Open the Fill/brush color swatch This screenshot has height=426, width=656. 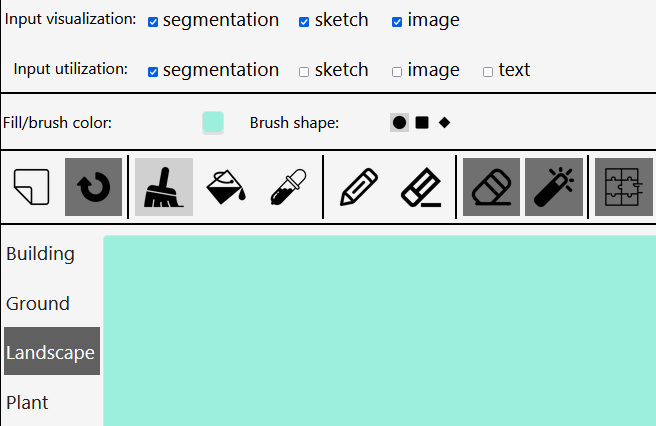pyautogui.click(x=213, y=122)
